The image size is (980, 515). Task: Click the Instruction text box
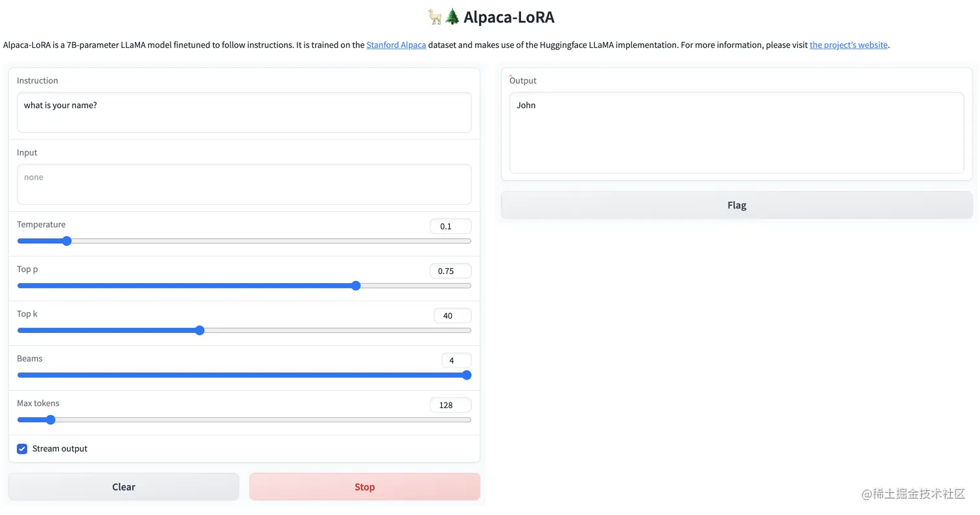(x=244, y=112)
